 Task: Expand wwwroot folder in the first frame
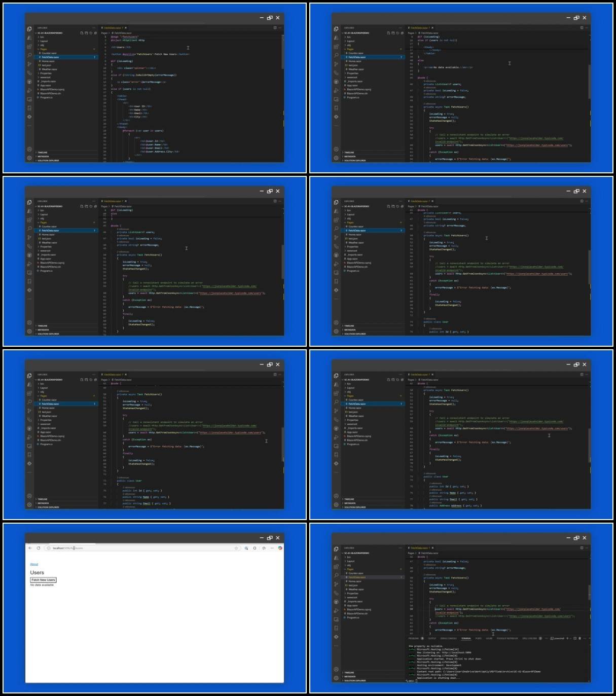67,77
